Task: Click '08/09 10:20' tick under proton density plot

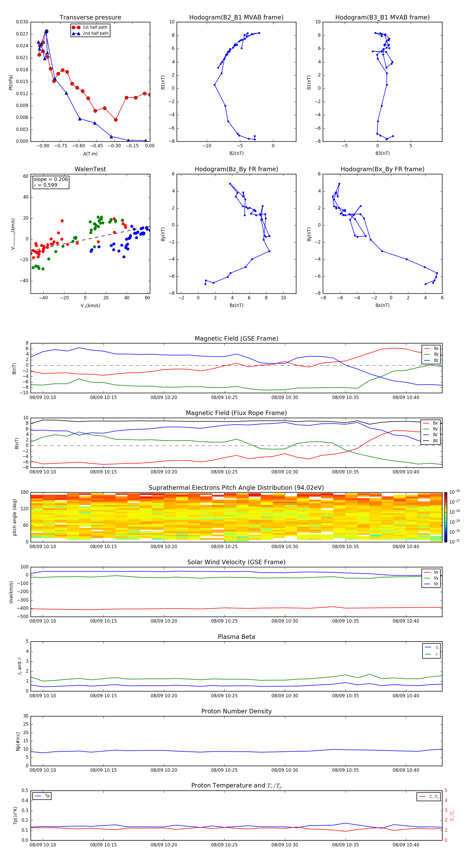Action: tap(164, 770)
